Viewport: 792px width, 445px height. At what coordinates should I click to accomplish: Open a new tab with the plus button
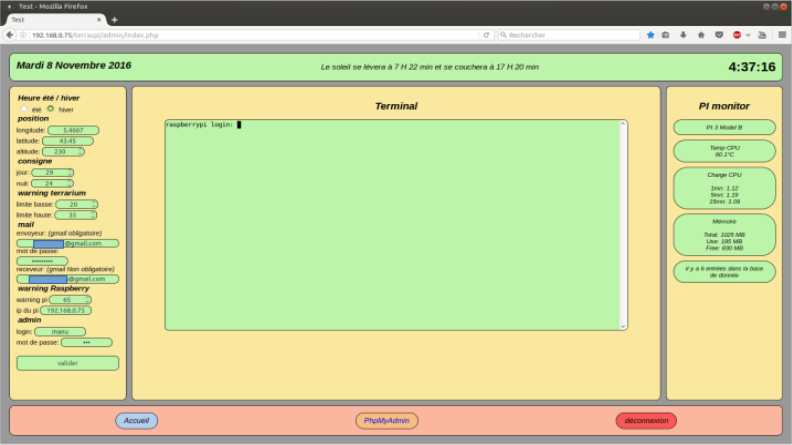click(x=114, y=19)
